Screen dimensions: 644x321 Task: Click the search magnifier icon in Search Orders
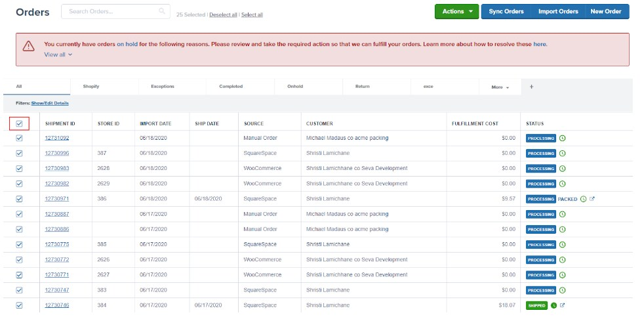[162, 12]
